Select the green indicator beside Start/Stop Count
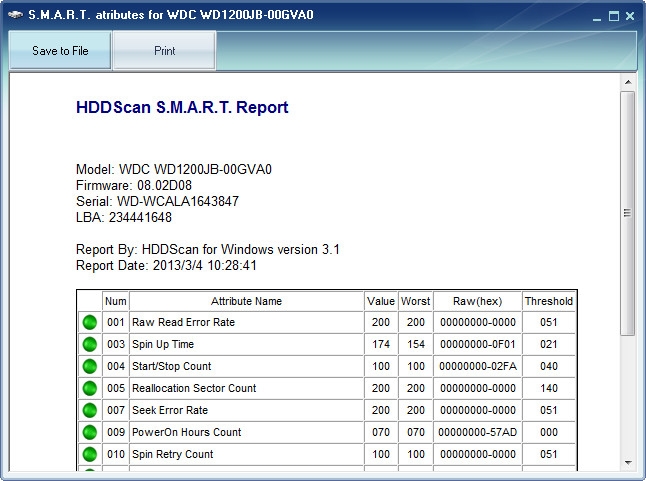This screenshot has height=481, width=646. coord(89,366)
